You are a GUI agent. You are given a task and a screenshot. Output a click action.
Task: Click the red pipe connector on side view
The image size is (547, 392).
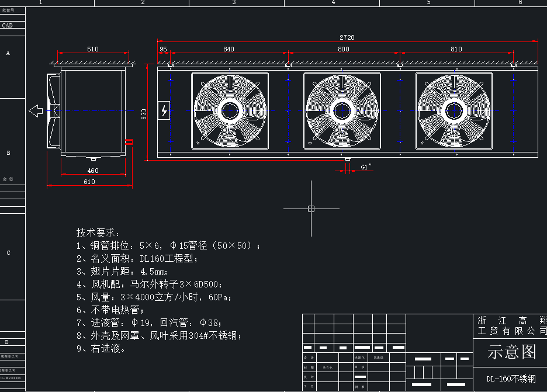coord(129,141)
